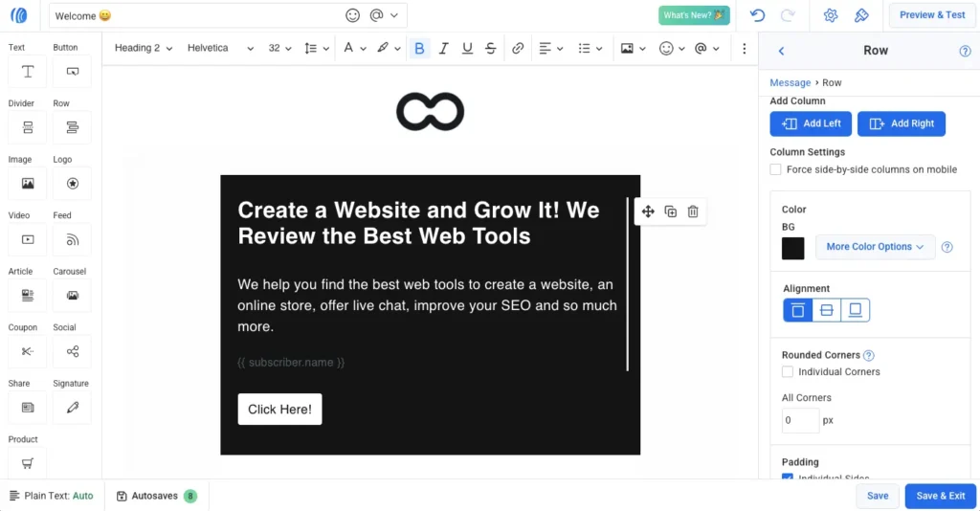Insert a Row block
This screenshot has width=980, height=511.
tap(73, 127)
